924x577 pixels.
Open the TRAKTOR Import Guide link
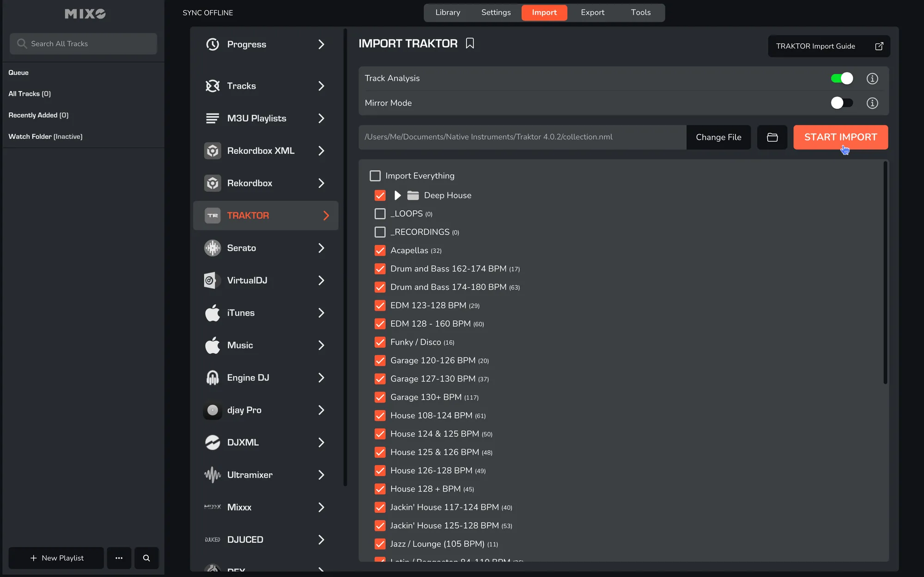click(828, 46)
